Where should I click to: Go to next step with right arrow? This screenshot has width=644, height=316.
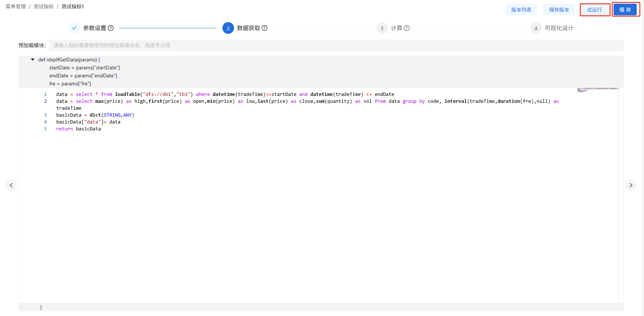[631, 185]
